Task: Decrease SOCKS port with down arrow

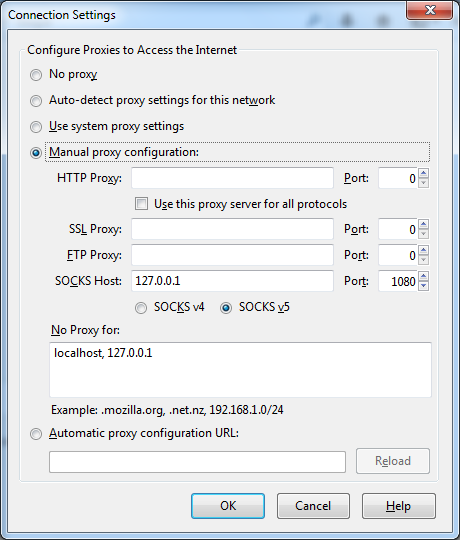Action: [x=424, y=286]
